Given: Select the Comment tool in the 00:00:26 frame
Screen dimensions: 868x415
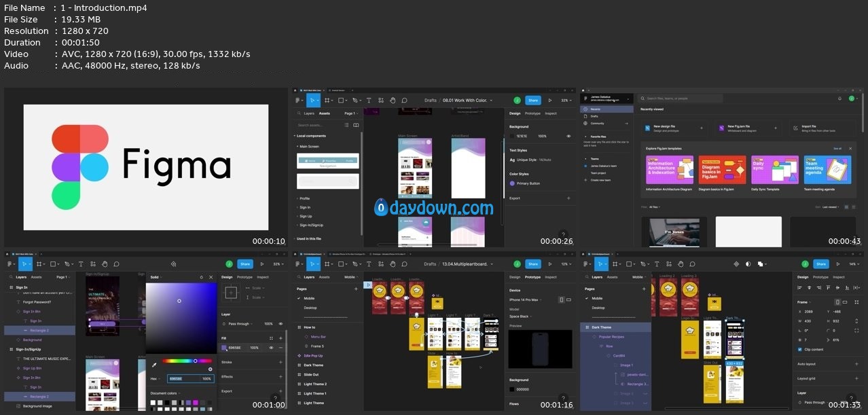Looking at the screenshot, I should click(x=404, y=100).
